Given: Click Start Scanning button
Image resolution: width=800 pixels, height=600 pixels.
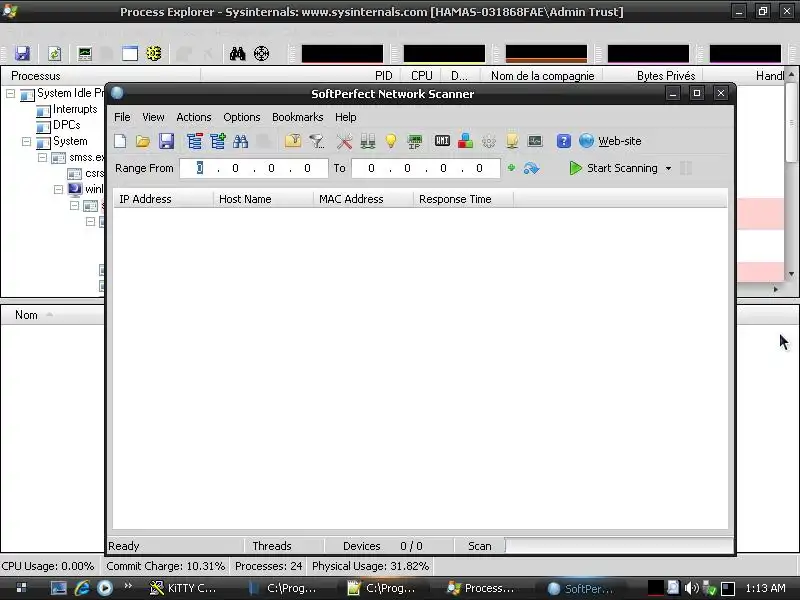Looking at the screenshot, I should 613,168.
